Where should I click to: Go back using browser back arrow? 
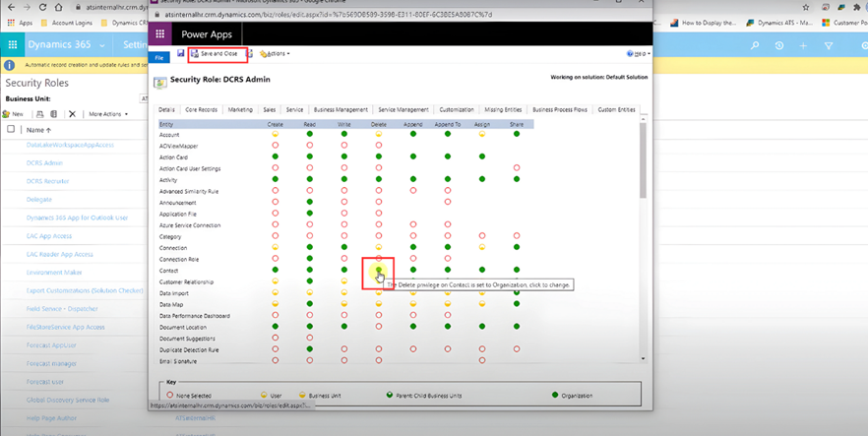[x=11, y=8]
